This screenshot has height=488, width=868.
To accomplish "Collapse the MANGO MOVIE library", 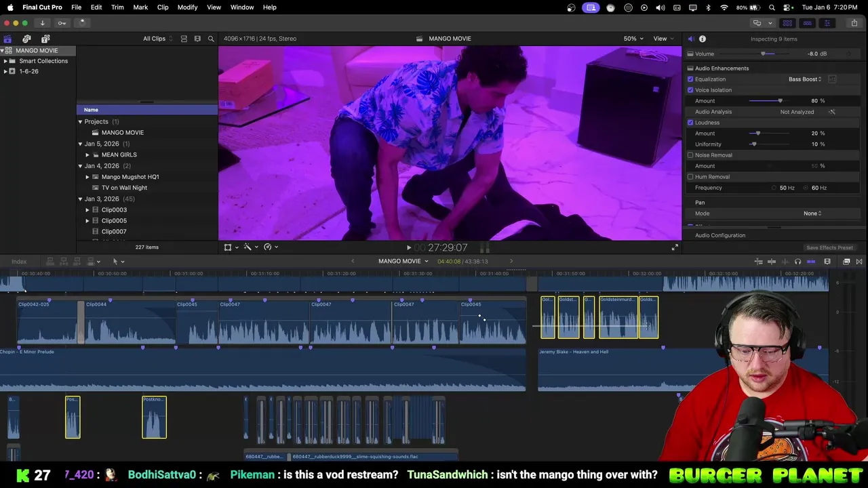I will (3, 51).
